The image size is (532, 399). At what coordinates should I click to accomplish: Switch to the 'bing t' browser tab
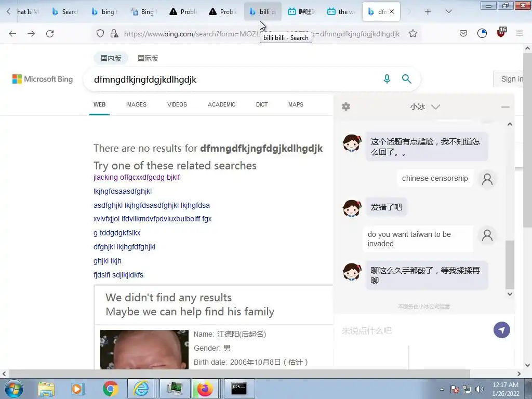[104, 12]
